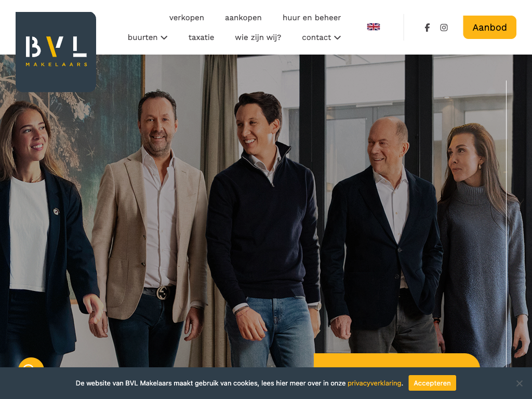Switch language via the UK flag

click(x=374, y=27)
